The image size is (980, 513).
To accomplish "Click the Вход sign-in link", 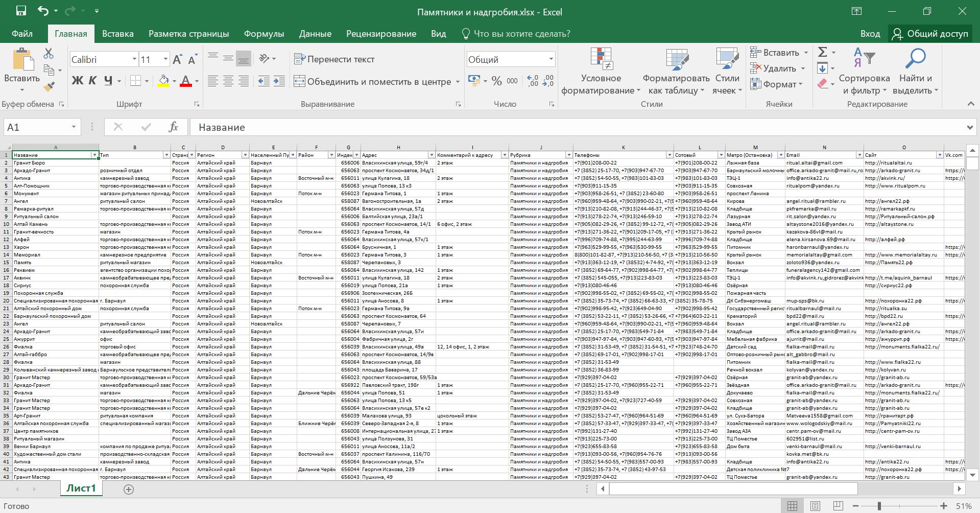I will (x=870, y=34).
